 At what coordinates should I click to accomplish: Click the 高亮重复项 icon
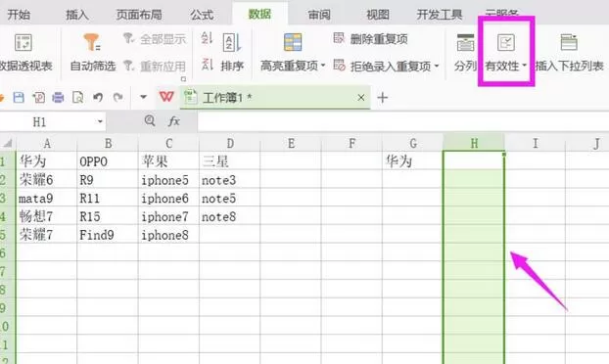click(x=293, y=42)
